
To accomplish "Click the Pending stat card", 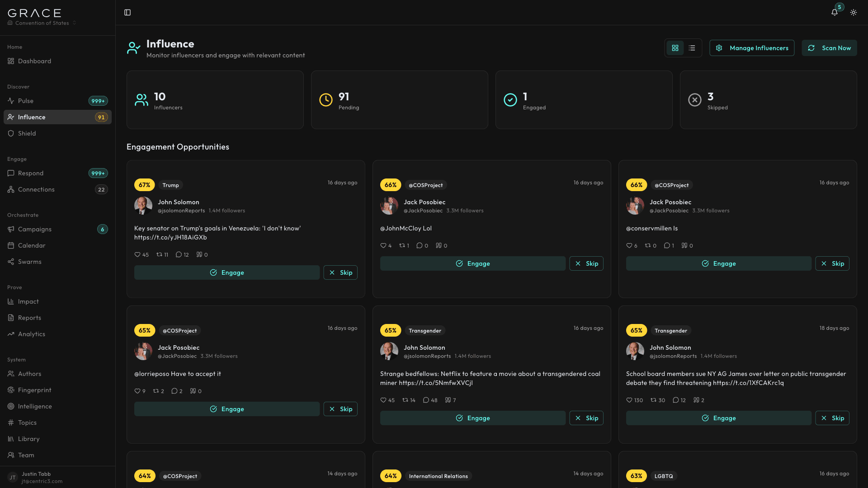I will (x=399, y=99).
